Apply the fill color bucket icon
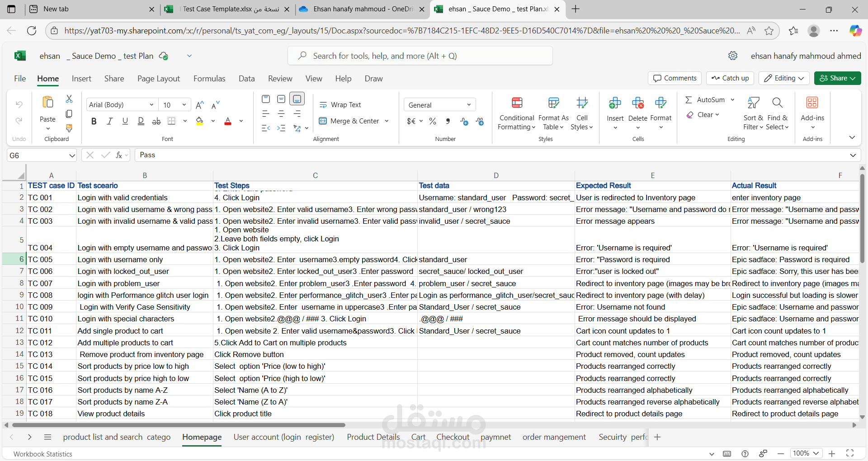868x461 pixels. [x=200, y=121]
